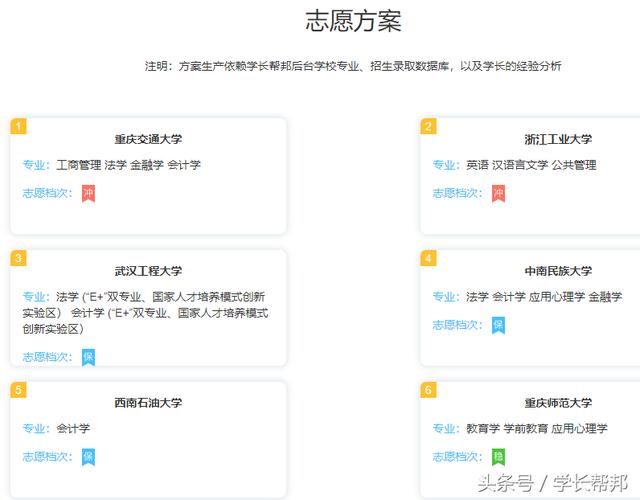Click the red 冲 tag under 浙江工业大学

498,193
